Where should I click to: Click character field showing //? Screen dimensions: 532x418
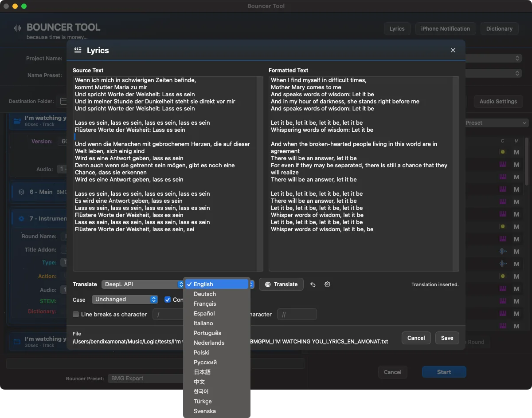click(297, 315)
